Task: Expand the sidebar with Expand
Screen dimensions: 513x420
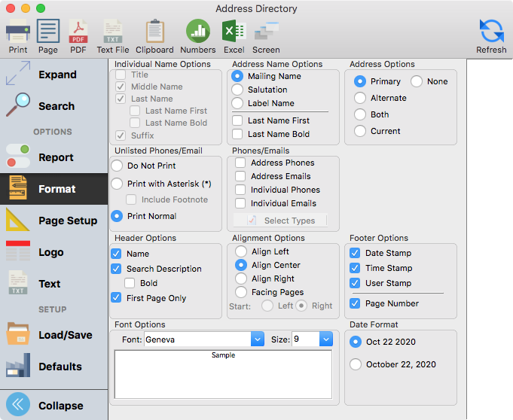Action: [53, 75]
